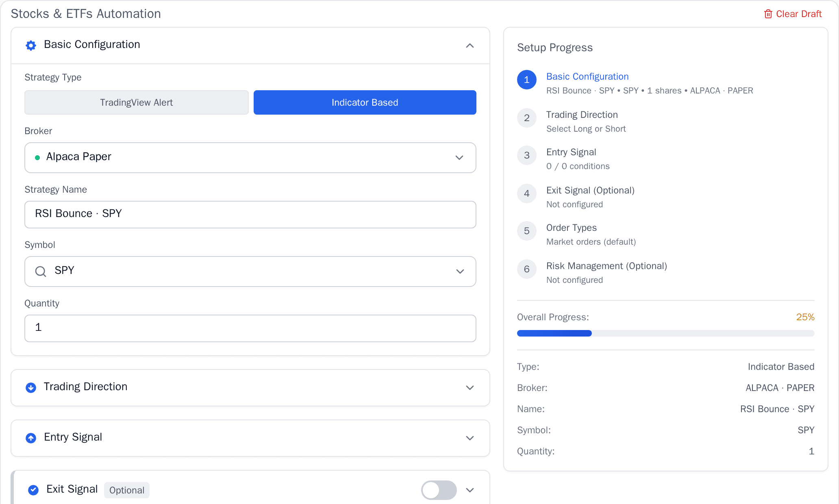Screen dimensions: 839x504
Task: Click the '0 / 0 conditions' status text
Action: [578, 166]
